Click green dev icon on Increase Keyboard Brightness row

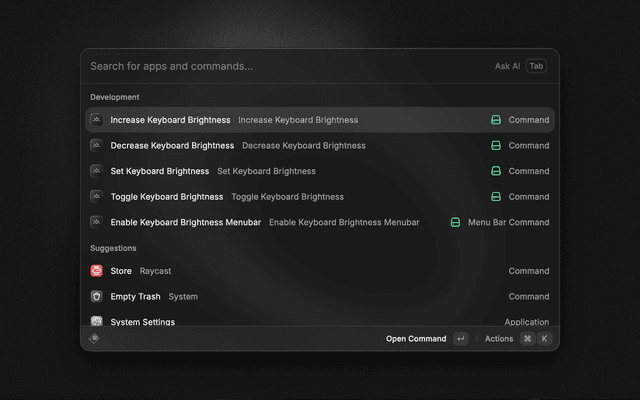pyautogui.click(x=496, y=120)
